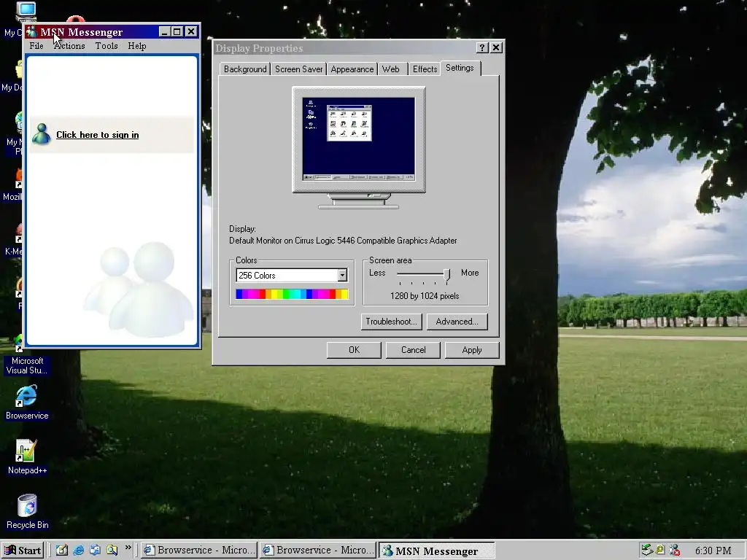Screen dimensions: 747x560
Task: Click the green buddy sign-in icon
Action: (x=42, y=134)
